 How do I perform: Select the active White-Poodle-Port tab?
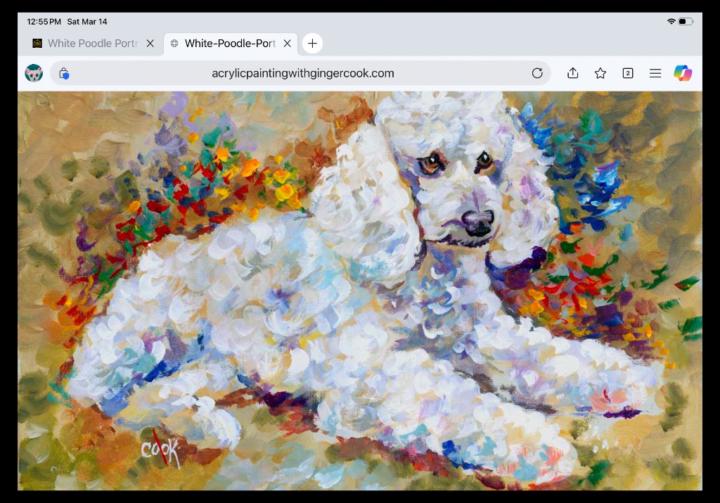tap(230, 44)
